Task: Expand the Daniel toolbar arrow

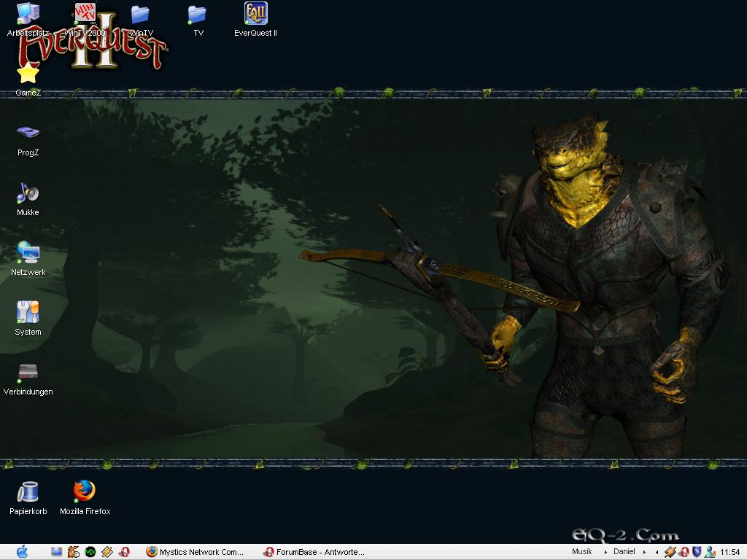Action: tap(644, 552)
